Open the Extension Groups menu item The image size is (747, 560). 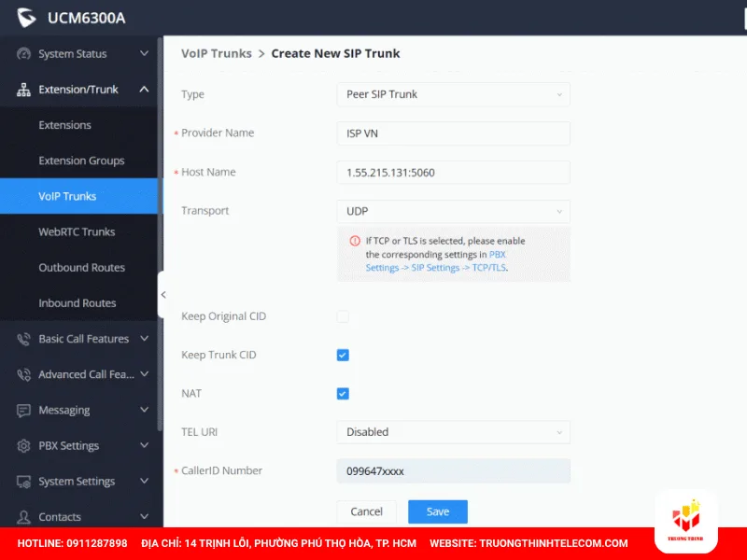[x=78, y=161]
